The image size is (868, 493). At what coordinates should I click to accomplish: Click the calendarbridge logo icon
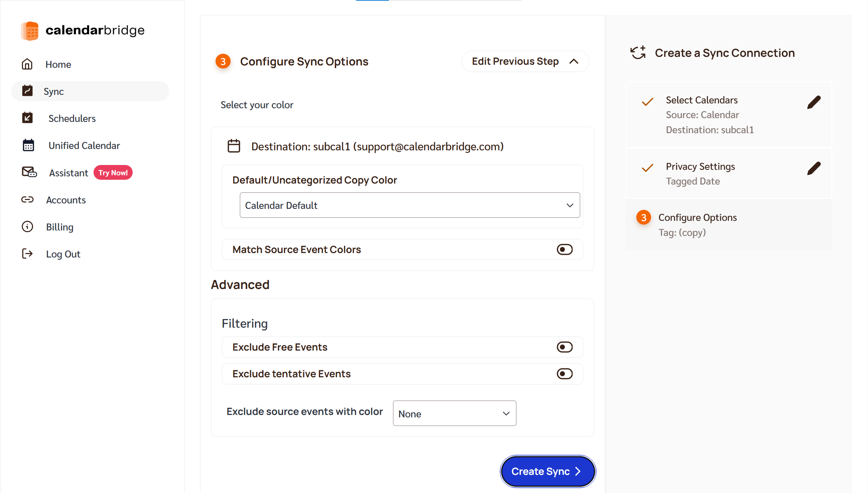pos(30,31)
